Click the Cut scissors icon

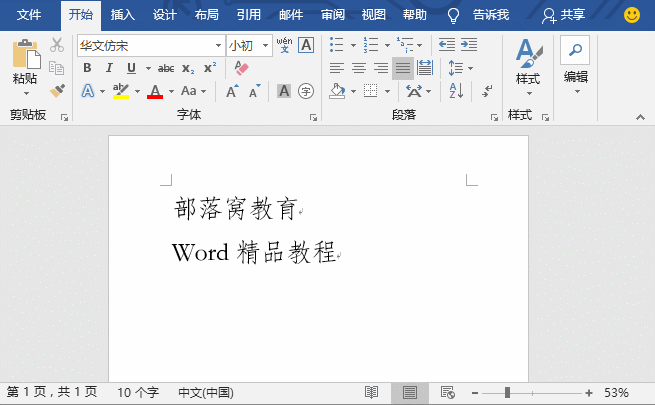click(x=57, y=45)
